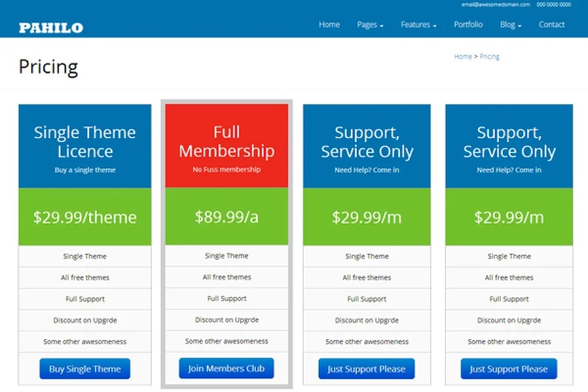588x392 pixels.
Task: Follow the Home breadcrumb link
Action: [463, 57]
